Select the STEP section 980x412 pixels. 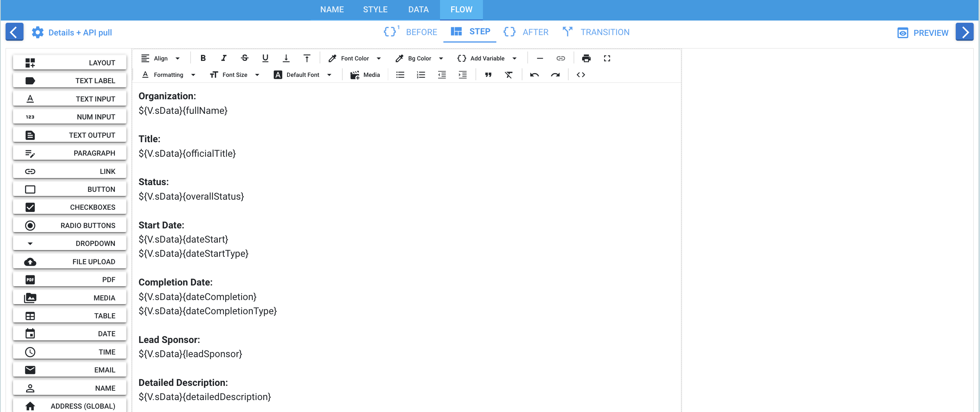point(470,32)
